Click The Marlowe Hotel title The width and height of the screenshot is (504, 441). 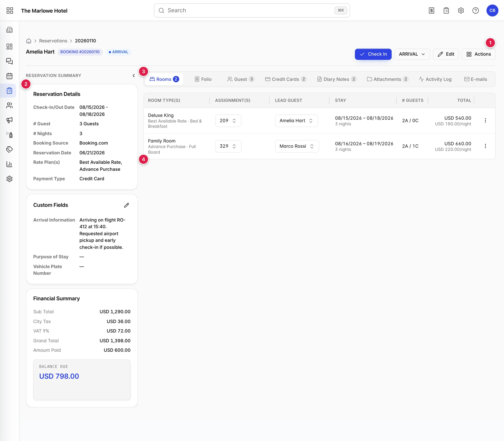[44, 11]
